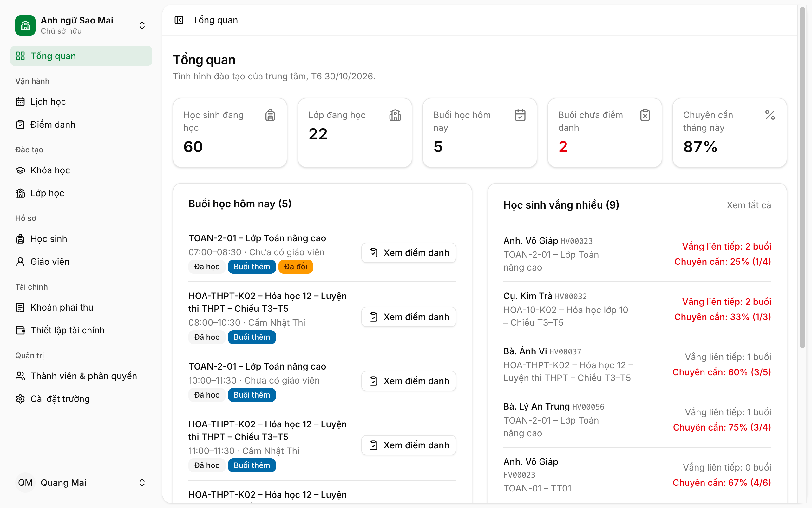Click the green Anh ngữ Sao Mai logo

[x=25, y=25]
